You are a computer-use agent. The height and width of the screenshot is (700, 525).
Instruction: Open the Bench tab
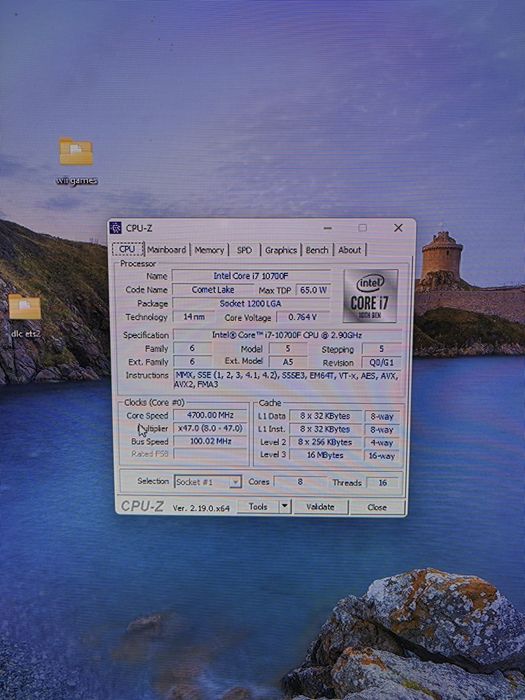tap(317, 250)
